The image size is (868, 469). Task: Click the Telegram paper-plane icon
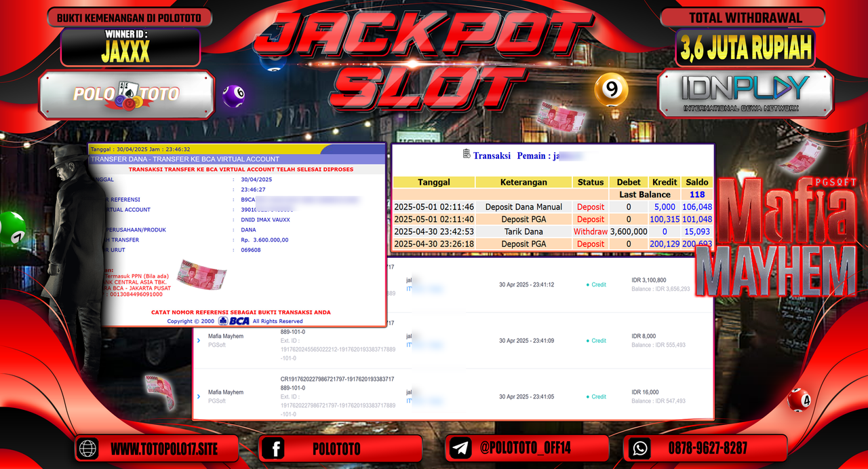460,449
